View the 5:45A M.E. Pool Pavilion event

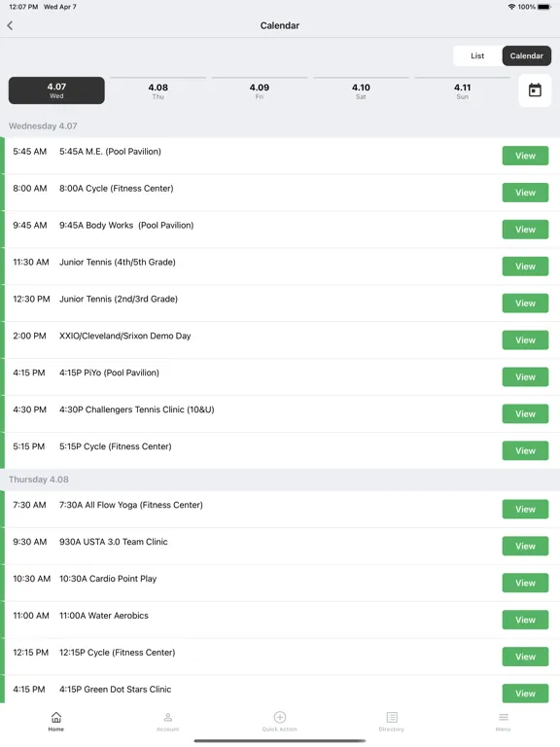525,156
